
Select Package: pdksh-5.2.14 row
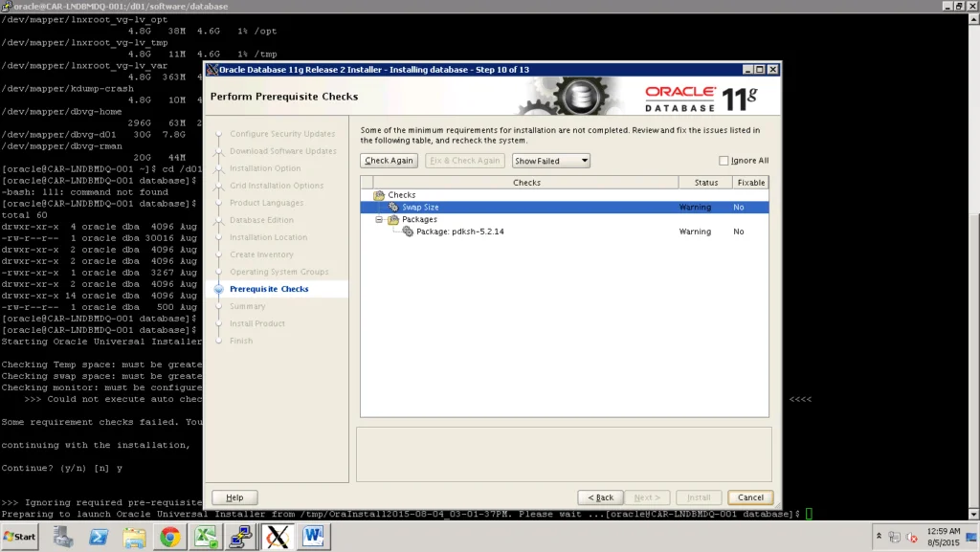click(x=565, y=232)
